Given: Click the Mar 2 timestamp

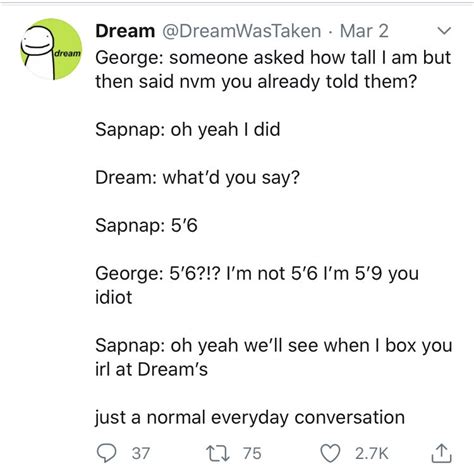Looking at the screenshot, I should pyautogui.click(x=364, y=31).
